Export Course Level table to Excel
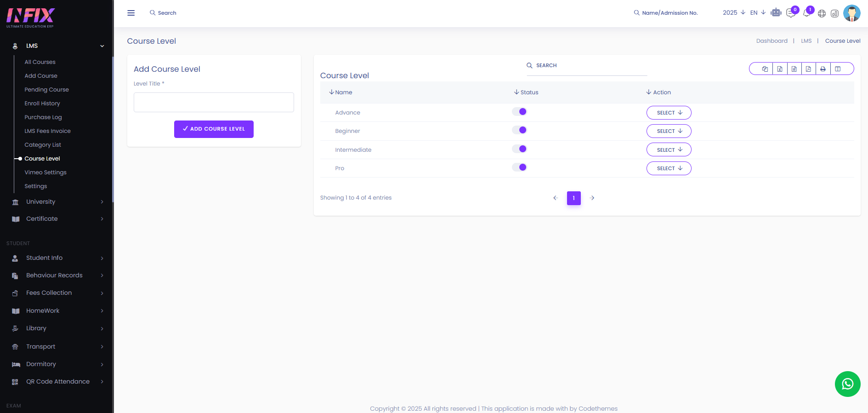The width and height of the screenshot is (868, 413). [x=780, y=69]
